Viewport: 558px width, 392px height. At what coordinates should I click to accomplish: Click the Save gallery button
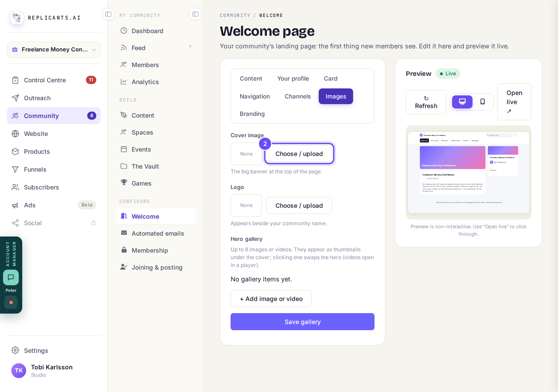pos(303,321)
